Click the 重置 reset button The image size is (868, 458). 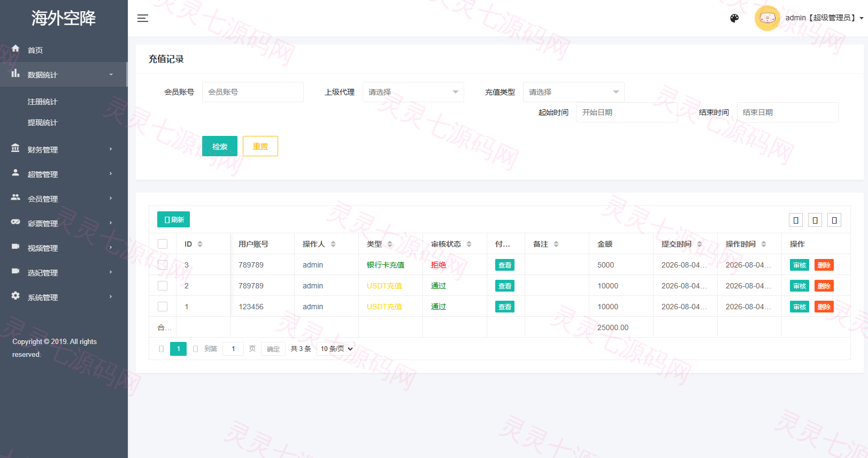[x=260, y=146]
